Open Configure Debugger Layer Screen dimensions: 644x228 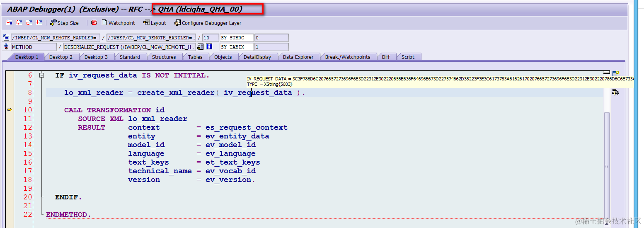[208, 23]
